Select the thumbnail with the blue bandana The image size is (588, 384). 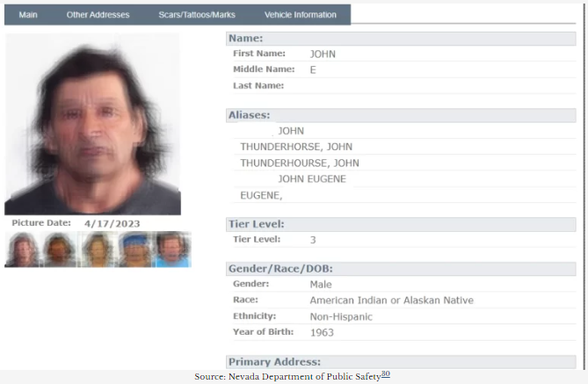(x=135, y=250)
